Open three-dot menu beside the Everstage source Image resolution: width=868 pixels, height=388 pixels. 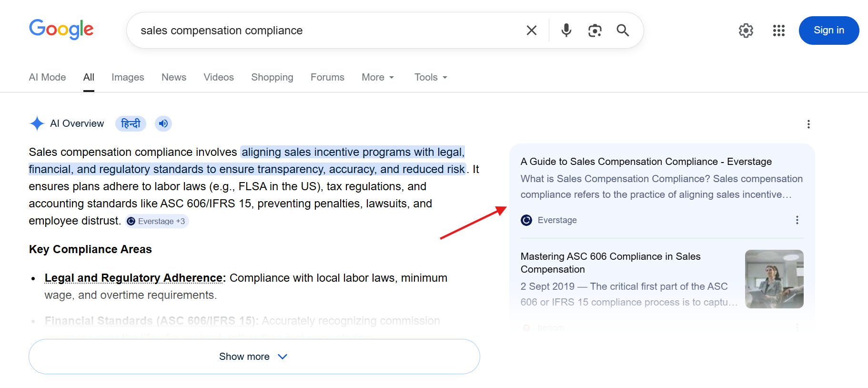(x=797, y=220)
